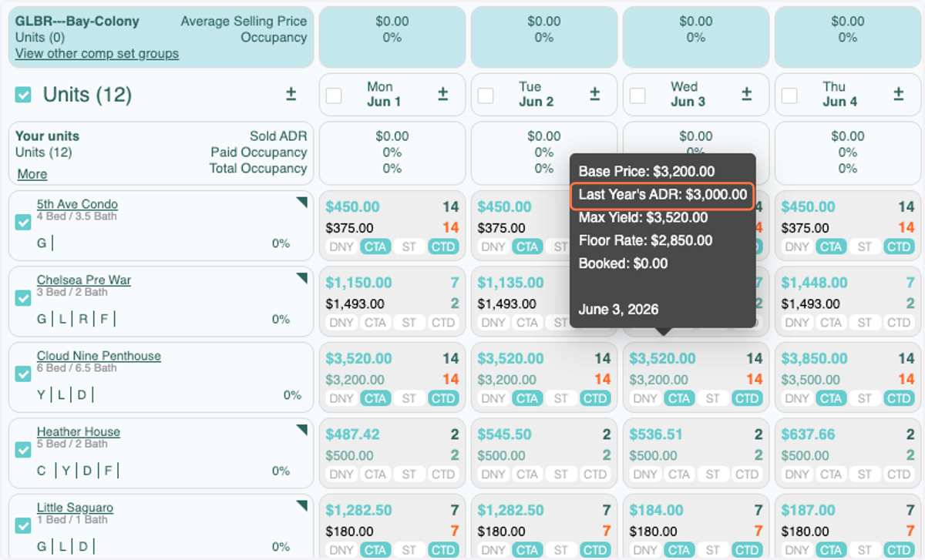The height and width of the screenshot is (560, 925).
Task: Uncheck the Units (12) select-all checkbox
Action: pos(24,95)
